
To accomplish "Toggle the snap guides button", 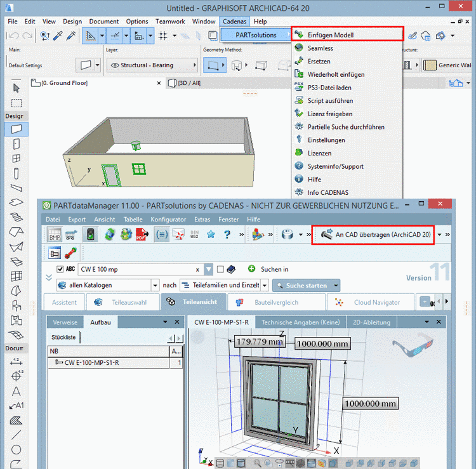I will pyautogui.click(x=115, y=36).
